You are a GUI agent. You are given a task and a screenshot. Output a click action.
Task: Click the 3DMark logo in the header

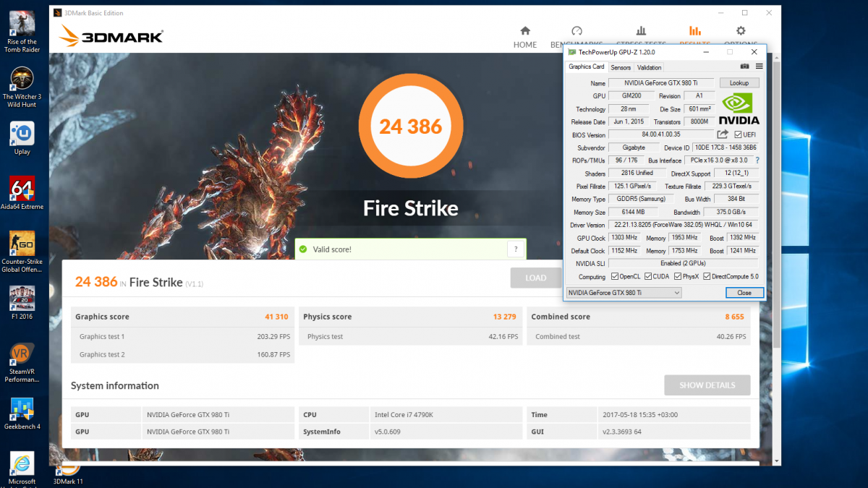[111, 35]
